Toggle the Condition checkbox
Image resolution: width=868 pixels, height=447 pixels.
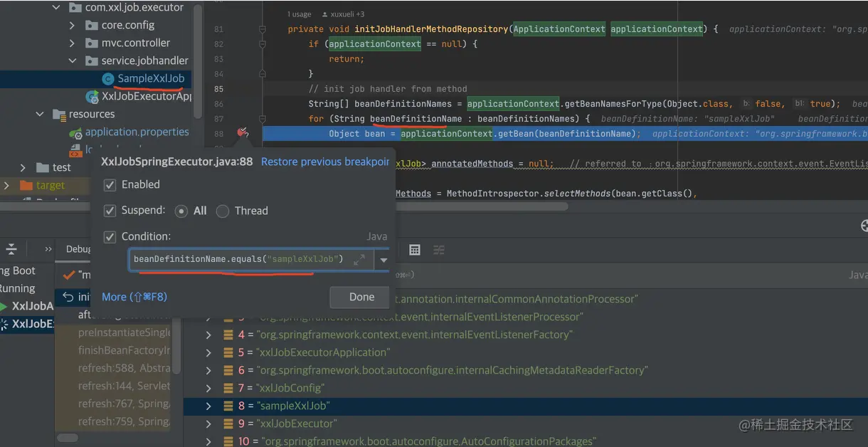[110, 236]
